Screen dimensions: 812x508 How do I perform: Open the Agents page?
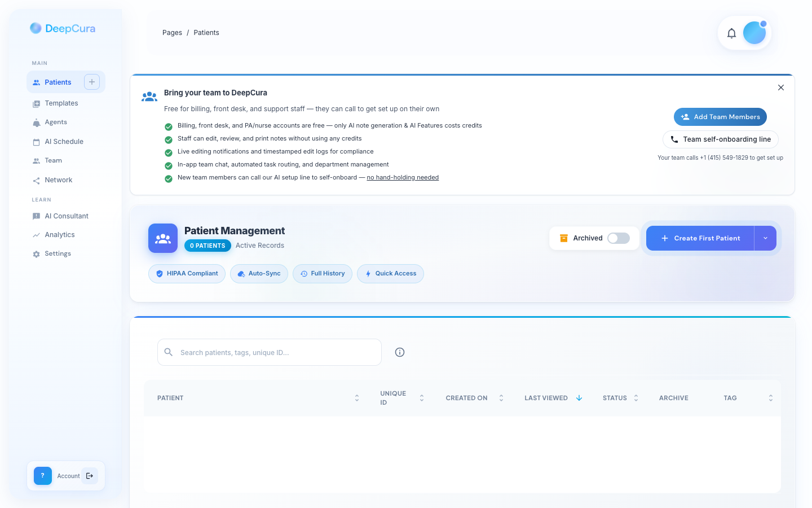pyautogui.click(x=56, y=122)
